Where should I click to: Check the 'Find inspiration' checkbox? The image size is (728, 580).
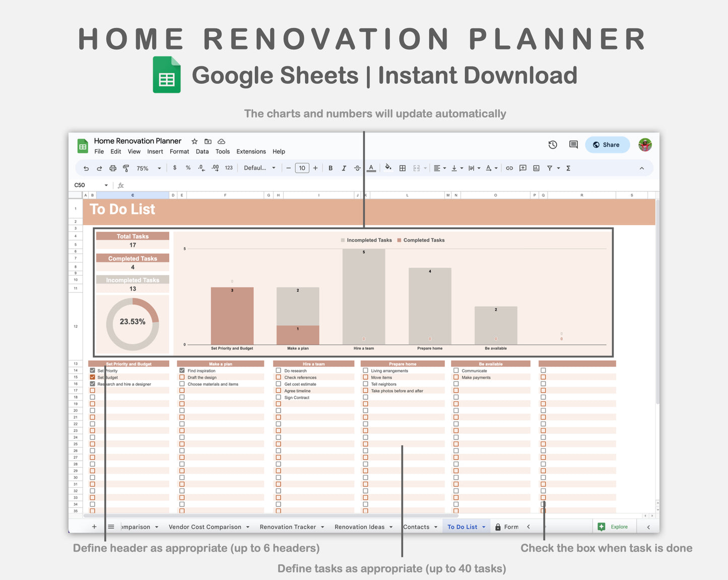point(182,370)
